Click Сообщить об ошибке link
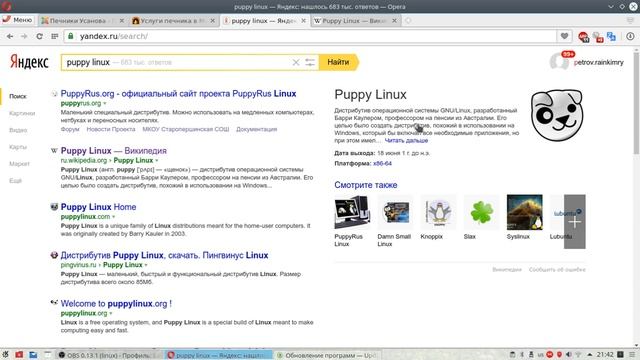Image resolution: width=640 pixels, height=360 pixels. pyautogui.click(x=557, y=269)
